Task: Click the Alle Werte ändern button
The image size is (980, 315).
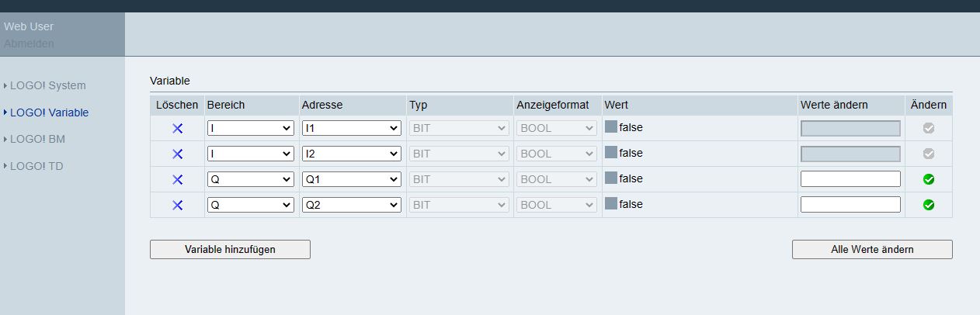Action: coord(871,249)
